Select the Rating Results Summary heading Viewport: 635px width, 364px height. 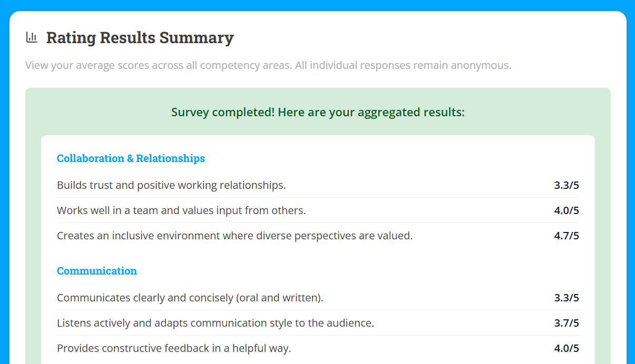[x=140, y=37]
